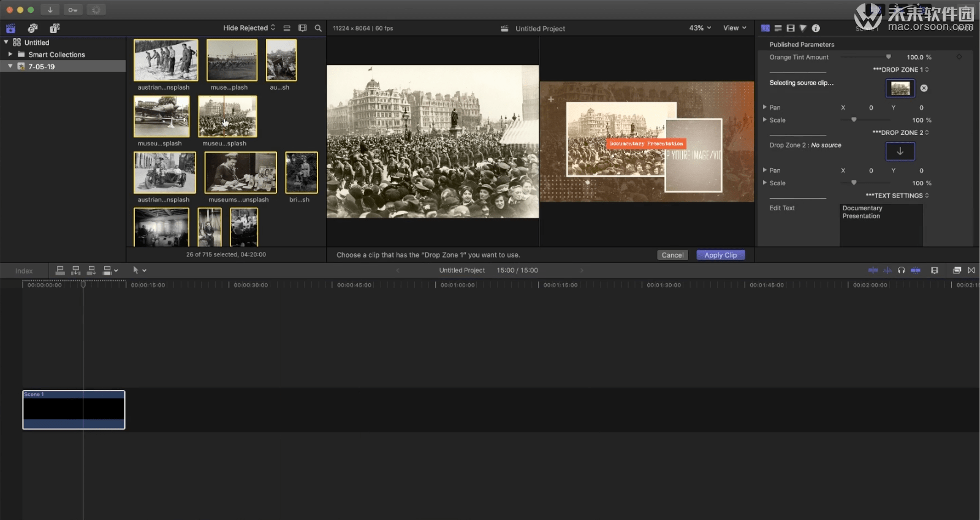
Task: Open the viewer zoom 43% dropdown
Action: coord(700,28)
